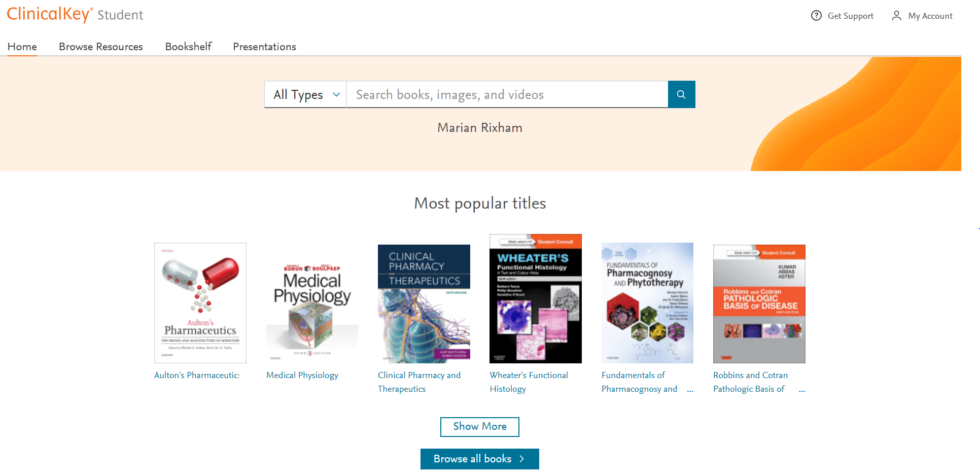Image resolution: width=980 pixels, height=474 pixels.
Task: Click Wheater's Functional Histology cover
Action: click(535, 298)
